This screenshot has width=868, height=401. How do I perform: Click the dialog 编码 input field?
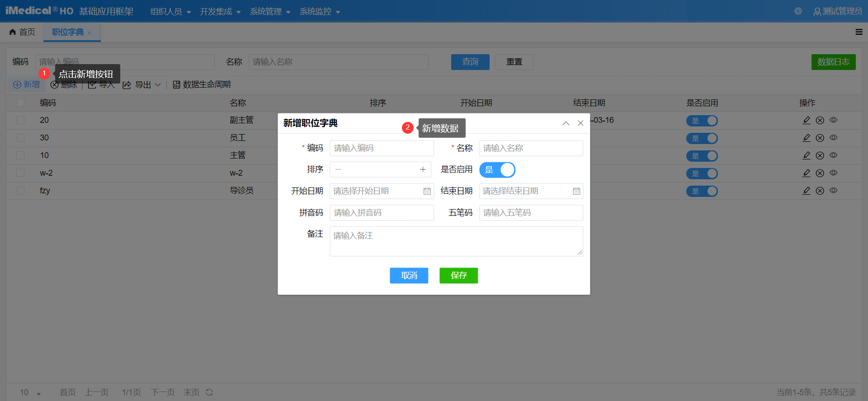(x=382, y=148)
